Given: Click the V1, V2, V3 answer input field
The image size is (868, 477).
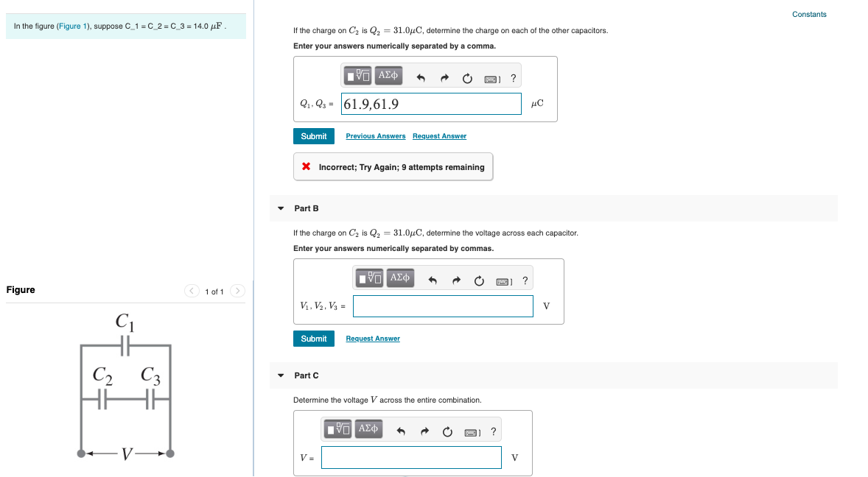Looking at the screenshot, I should click(443, 306).
